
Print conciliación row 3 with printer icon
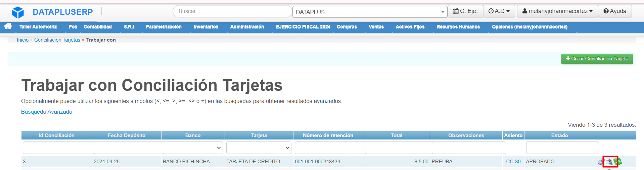[x=609, y=162]
